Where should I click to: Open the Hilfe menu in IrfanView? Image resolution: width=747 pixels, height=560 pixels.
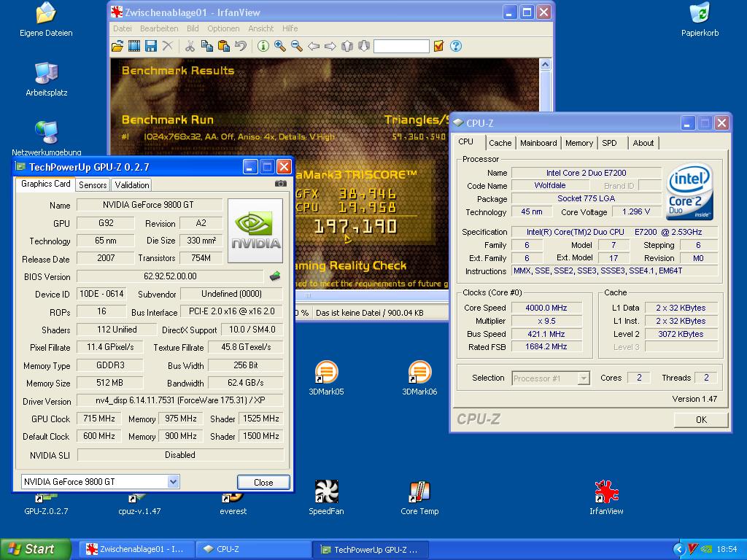290,28
